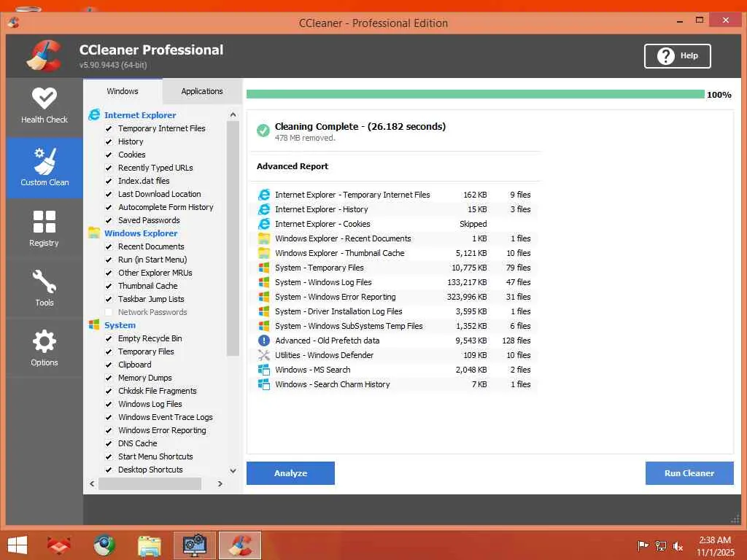The height and width of the screenshot is (560, 747).
Task: Click the Run Cleaner button
Action: click(x=689, y=472)
